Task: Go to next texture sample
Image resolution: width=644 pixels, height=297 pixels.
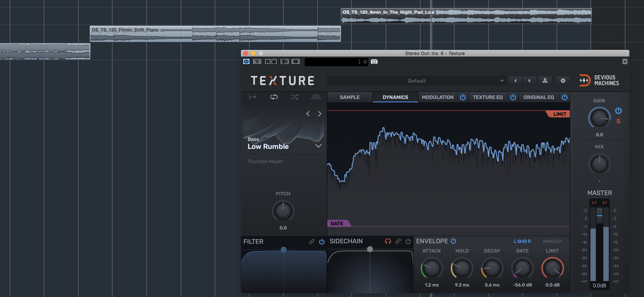Action: pos(319,114)
